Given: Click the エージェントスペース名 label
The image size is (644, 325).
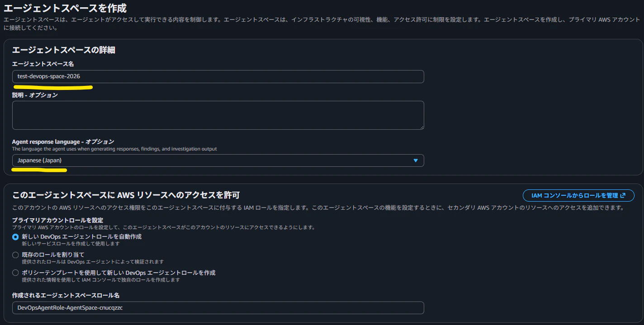Looking at the screenshot, I should tap(43, 64).
